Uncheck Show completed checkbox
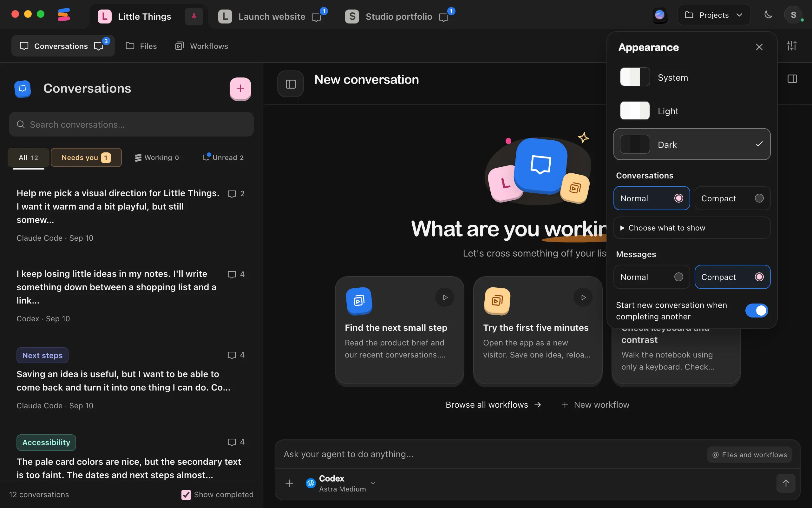 (x=186, y=495)
